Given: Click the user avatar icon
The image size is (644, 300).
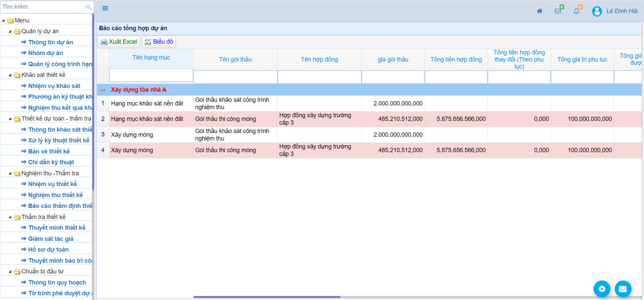Looking at the screenshot, I should 597,11.
